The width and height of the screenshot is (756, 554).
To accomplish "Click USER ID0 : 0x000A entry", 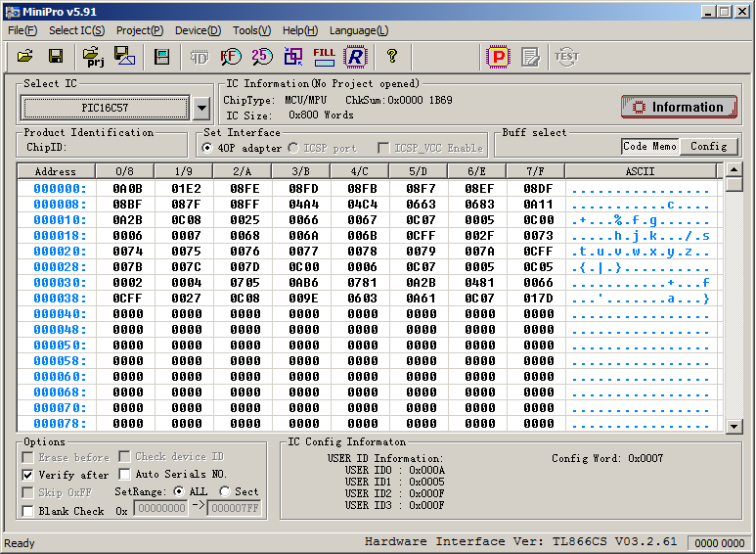I will coord(395,470).
